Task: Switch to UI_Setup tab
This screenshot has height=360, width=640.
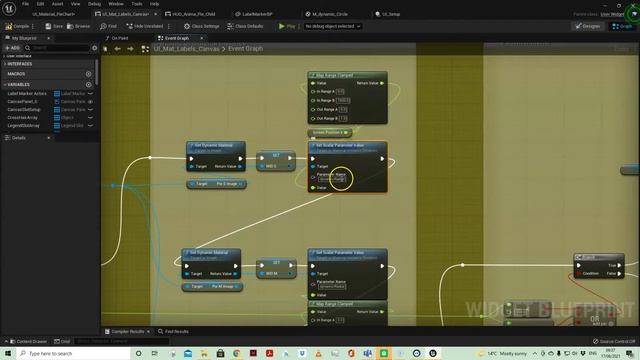Action: pyautogui.click(x=388, y=14)
